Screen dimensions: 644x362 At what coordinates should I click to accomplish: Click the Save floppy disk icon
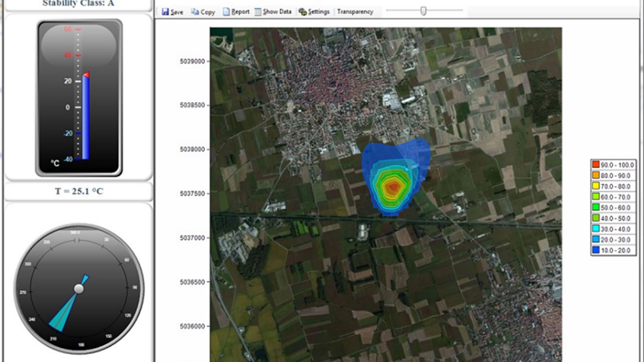click(x=165, y=12)
